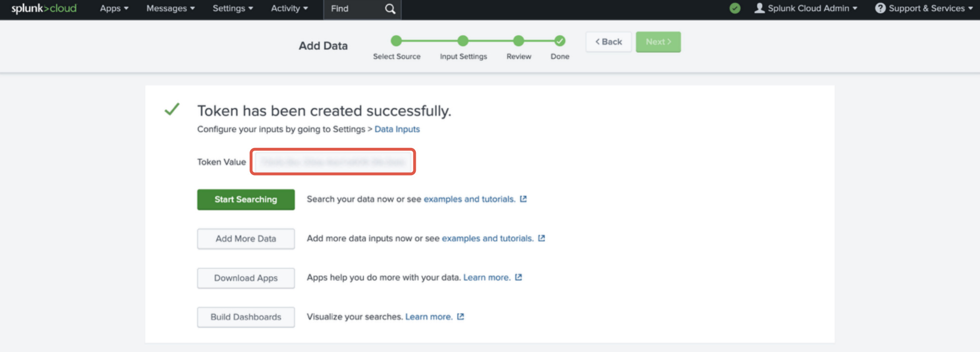Click the splunk>cloud logo

point(44,9)
